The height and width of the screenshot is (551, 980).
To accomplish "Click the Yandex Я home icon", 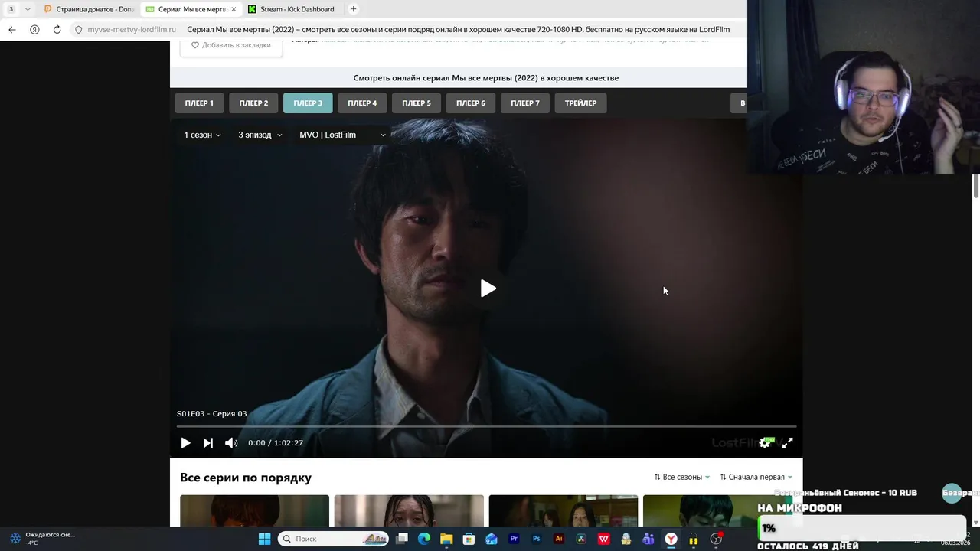I will [x=34, y=30].
